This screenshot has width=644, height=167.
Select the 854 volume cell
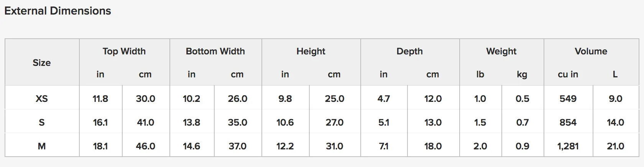[568, 123]
